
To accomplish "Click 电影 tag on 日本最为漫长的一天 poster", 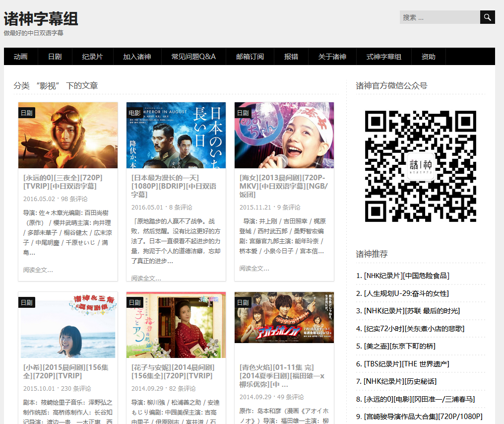I will click(x=134, y=113).
